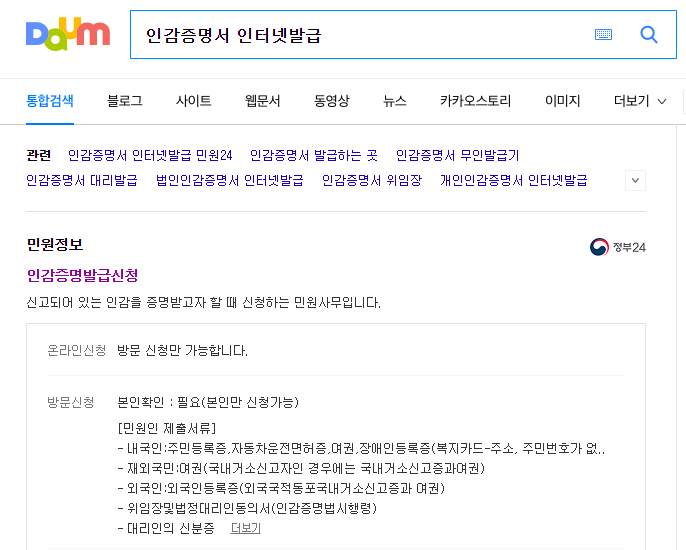Image resolution: width=686 pixels, height=550 pixels.
Task: Click the 방문신청 label
Action: click(x=70, y=402)
